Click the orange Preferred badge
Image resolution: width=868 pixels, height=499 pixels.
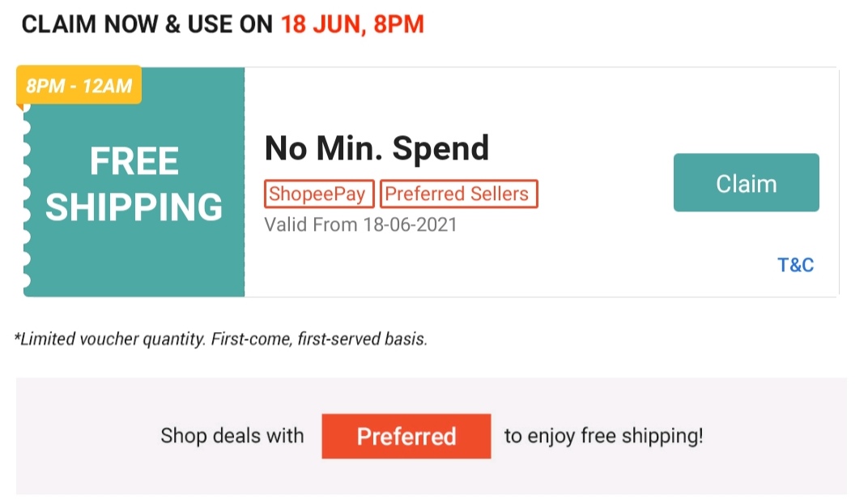tap(406, 437)
